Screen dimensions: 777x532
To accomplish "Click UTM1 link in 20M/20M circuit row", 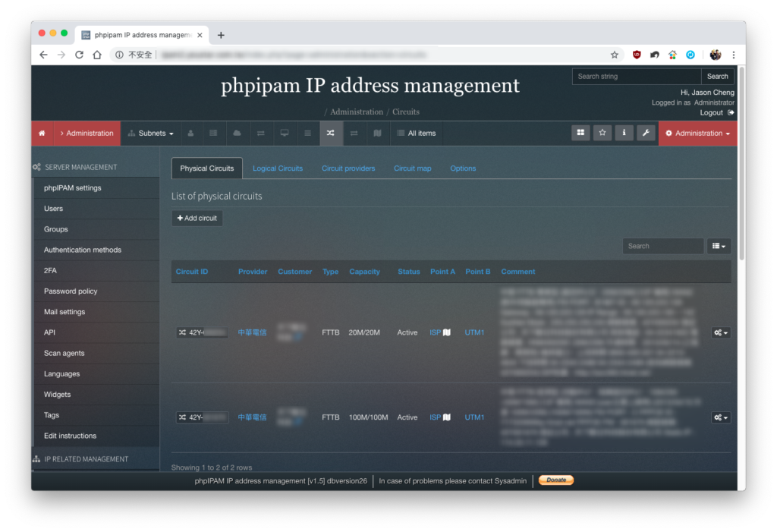I will coord(474,332).
